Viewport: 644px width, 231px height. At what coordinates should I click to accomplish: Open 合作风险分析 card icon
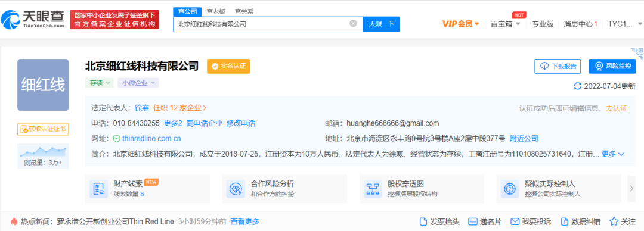tap(236, 189)
